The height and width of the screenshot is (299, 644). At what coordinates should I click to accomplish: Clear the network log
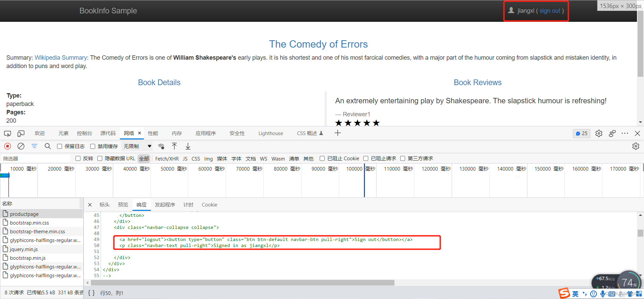pos(21,146)
